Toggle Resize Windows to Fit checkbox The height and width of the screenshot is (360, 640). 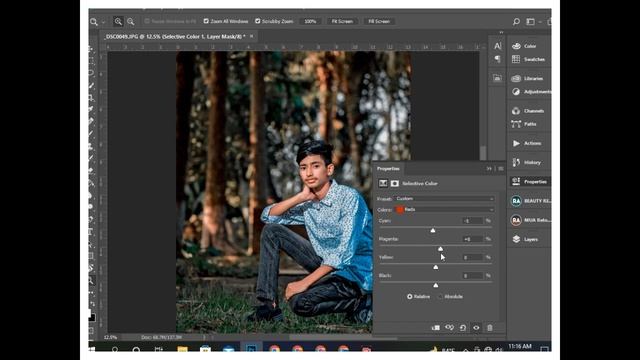[x=147, y=21]
